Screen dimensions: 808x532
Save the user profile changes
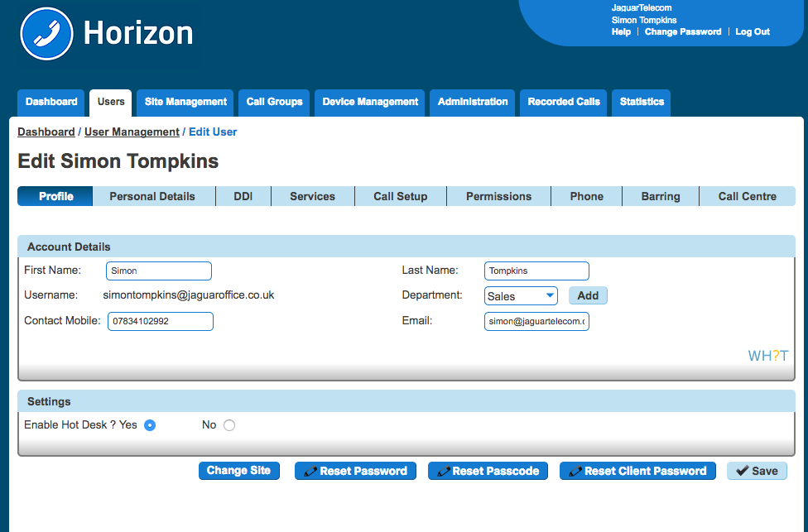[x=757, y=471]
